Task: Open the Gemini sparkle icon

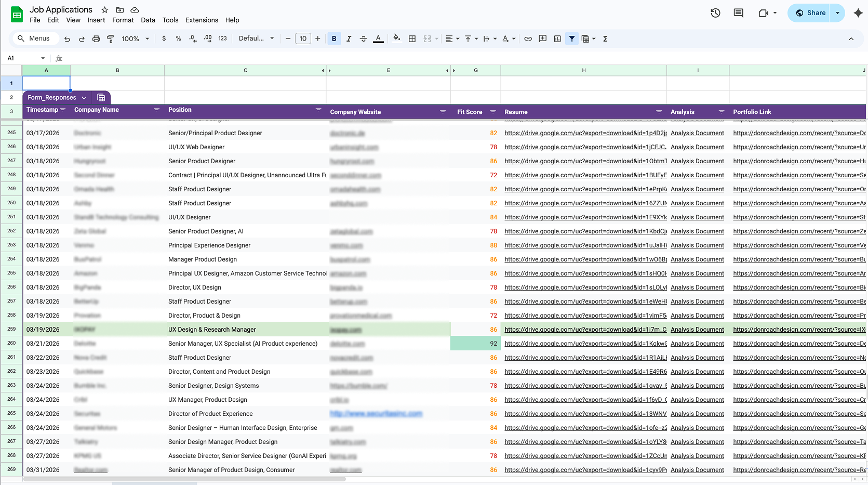Action: (858, 13)
